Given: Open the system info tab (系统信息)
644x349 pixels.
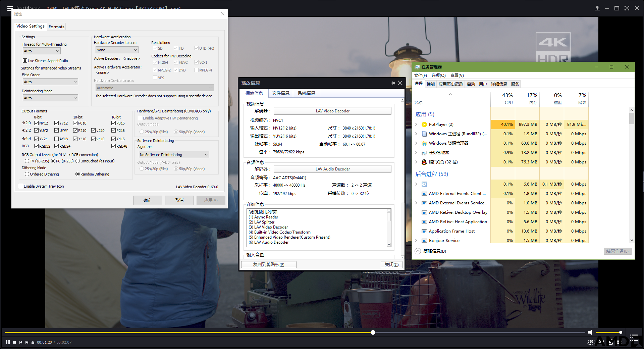Looking at the screenshot, I should [x=307, y=93].
